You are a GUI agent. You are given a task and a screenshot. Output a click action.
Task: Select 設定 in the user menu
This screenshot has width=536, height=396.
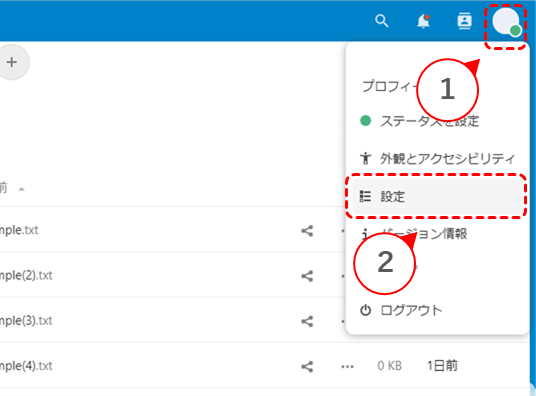438,196
